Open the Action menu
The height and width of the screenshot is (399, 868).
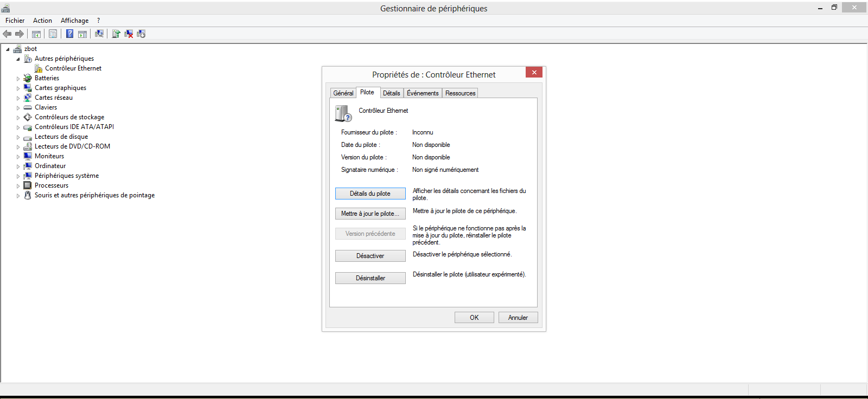click(x=42, y=21)
